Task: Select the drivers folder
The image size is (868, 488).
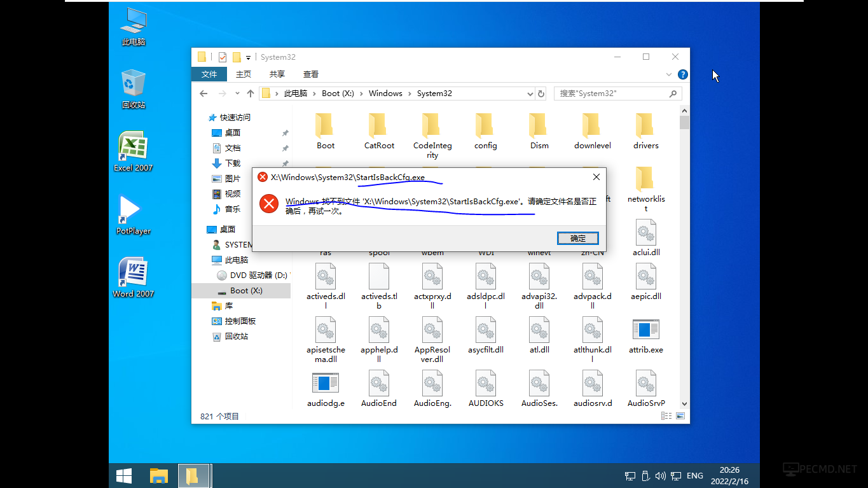Action: pyautogui.click(x=646, y=132)
